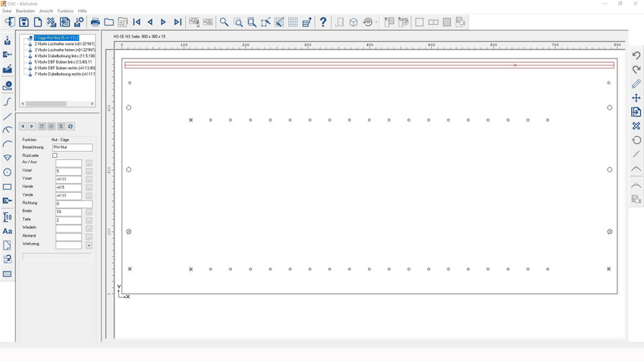Select the rectangle tool
The height and width of the screenshot is (362, 644).
click(x=7, y=187)
